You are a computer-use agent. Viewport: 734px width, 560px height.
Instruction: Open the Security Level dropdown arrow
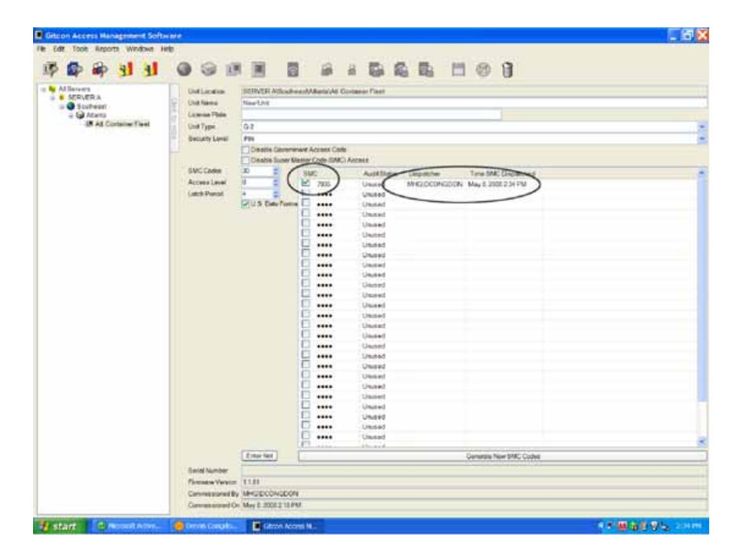pos(702,139)
